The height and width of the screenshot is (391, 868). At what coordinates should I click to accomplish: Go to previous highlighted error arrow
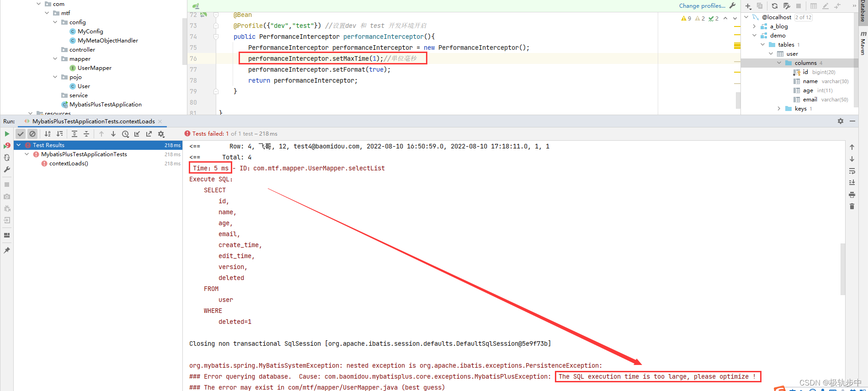click(725, 18)
